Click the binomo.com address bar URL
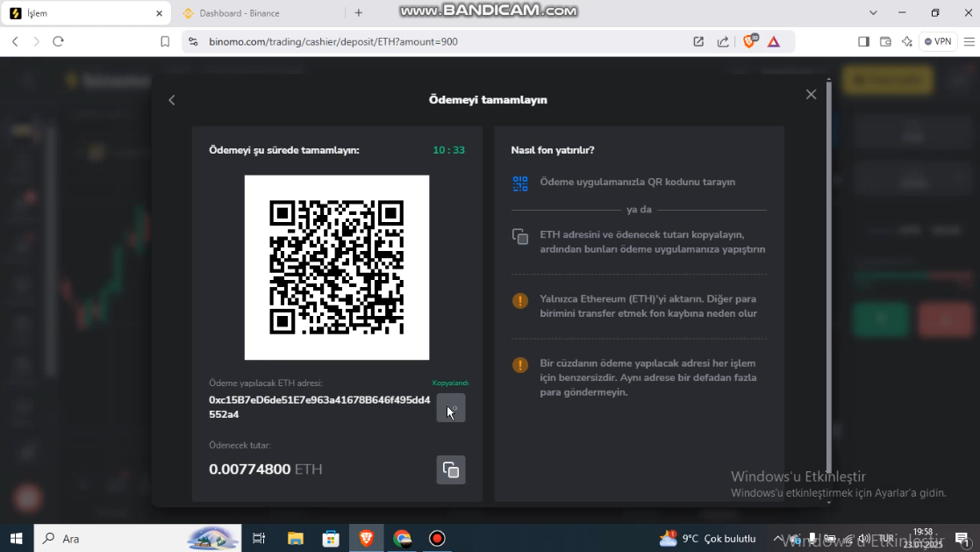 (x=333, y=41)
